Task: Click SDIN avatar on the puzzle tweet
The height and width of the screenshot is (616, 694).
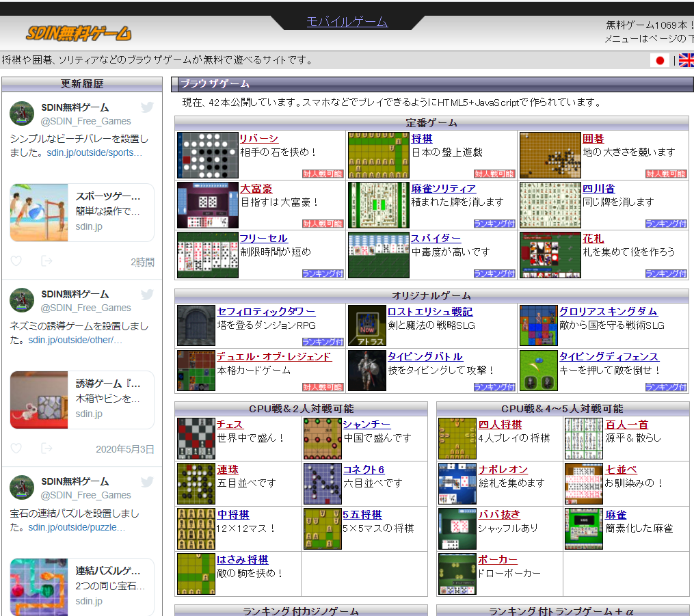Action: pyautogui.click(x=22, y=487)
